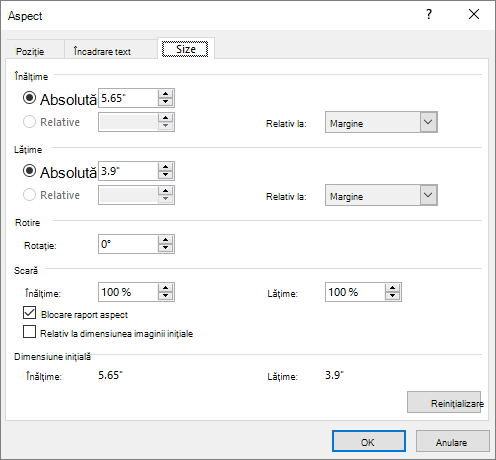This screenshot has width=496, height=460.
Task: Decrease scale height percentage down arrow
Action: [165, 296]
